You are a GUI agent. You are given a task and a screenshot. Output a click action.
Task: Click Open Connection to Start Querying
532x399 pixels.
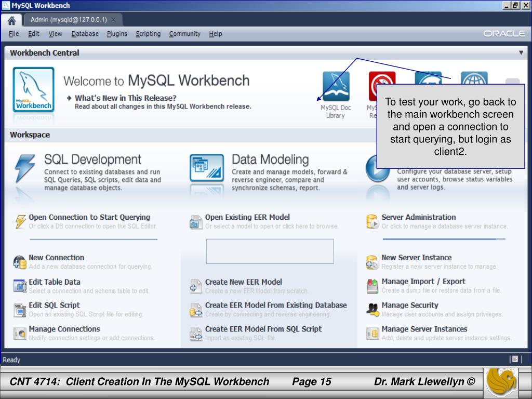[x=89, y=217]
